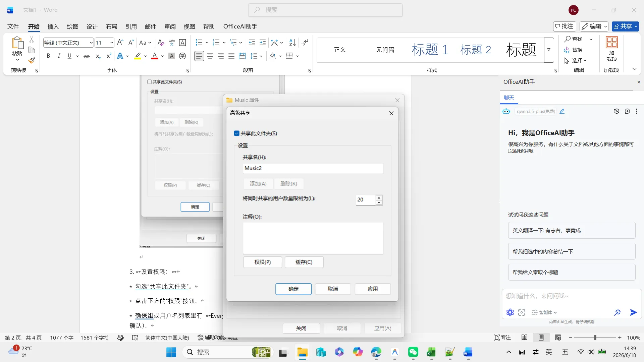Center align the paragraph text
Image resolution: width=644 pixels, height=362 pixels.
click(210, 56)
